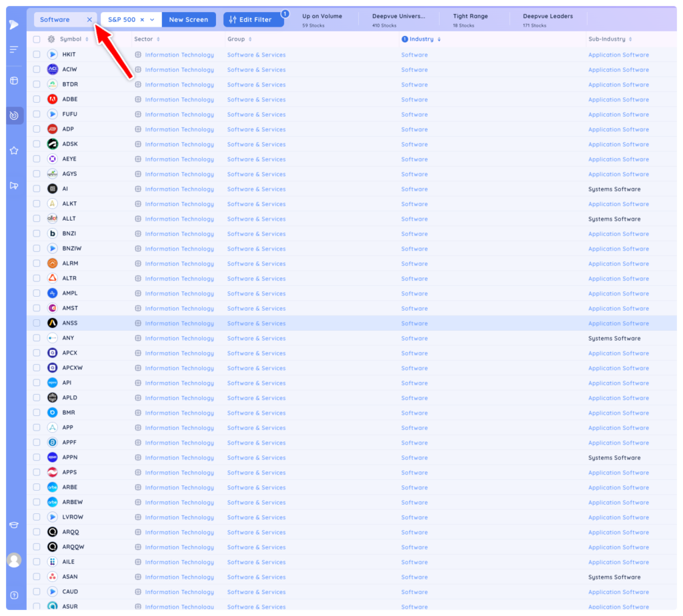The width and height of the screenshot is (683, 616).
Task: Click the ADSK company logo
Action: pos(52,144)
